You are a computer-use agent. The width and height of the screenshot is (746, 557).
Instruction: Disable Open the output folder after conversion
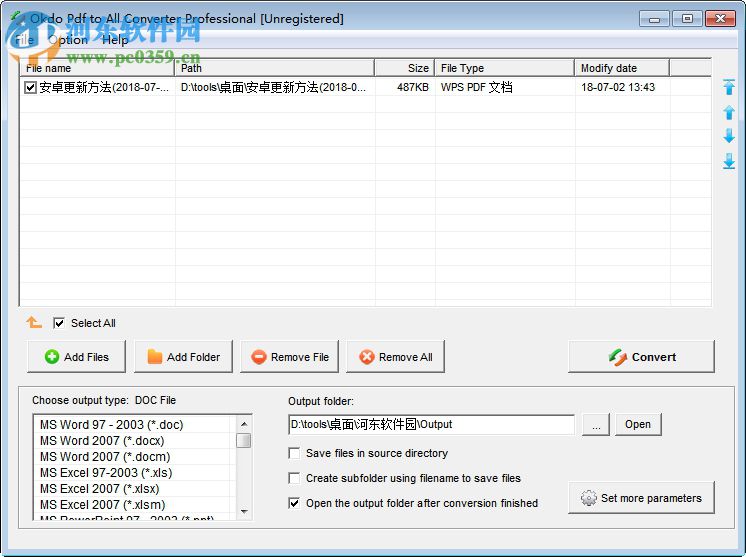[294, 503]
